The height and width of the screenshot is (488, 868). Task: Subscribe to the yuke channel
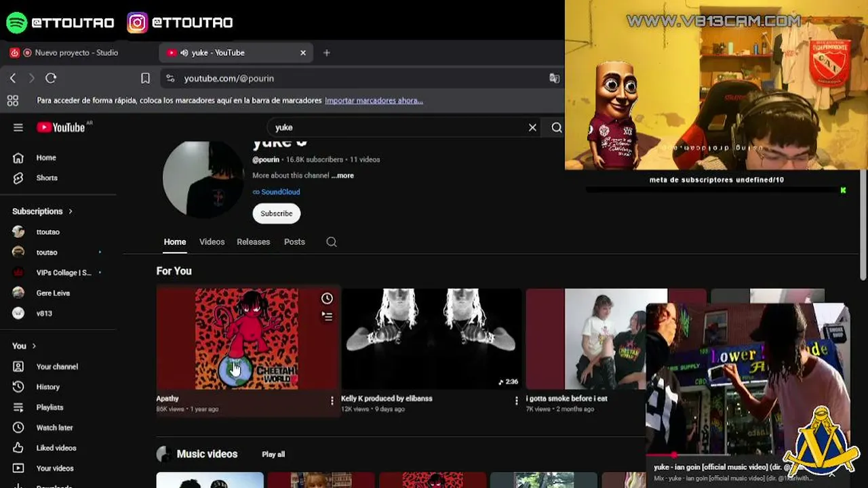pos(277,213)
